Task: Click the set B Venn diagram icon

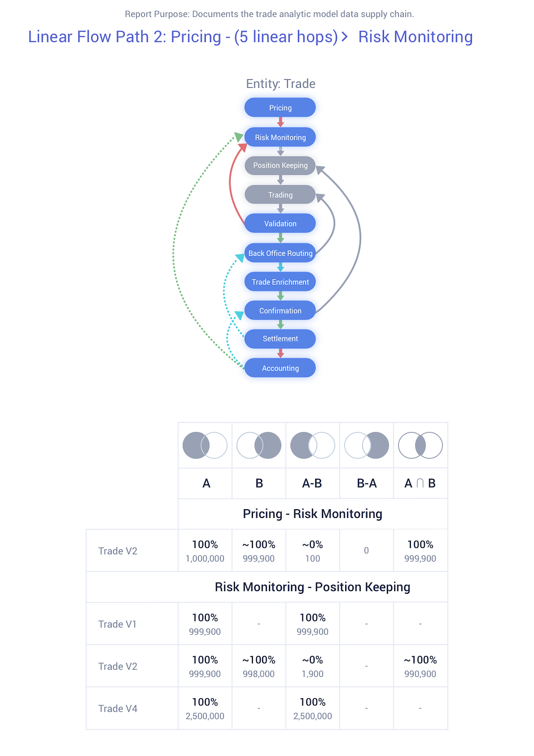Action: (259, 446)
